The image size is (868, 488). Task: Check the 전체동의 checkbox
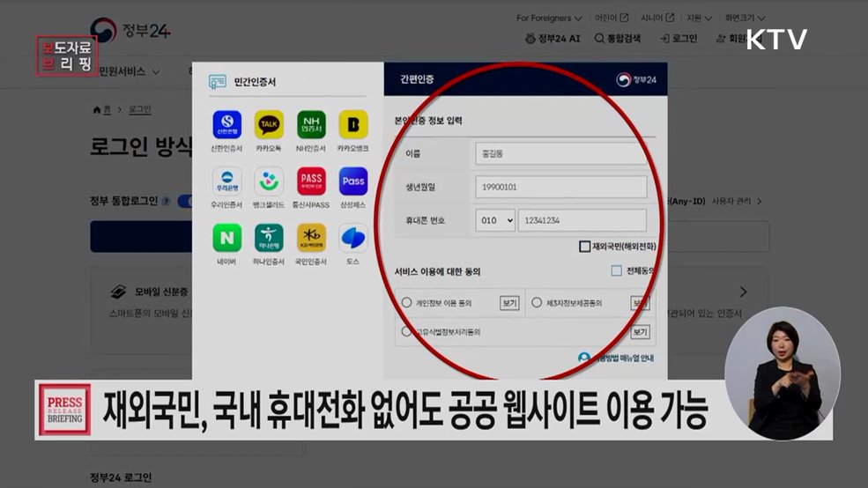(x=616, y=270)
